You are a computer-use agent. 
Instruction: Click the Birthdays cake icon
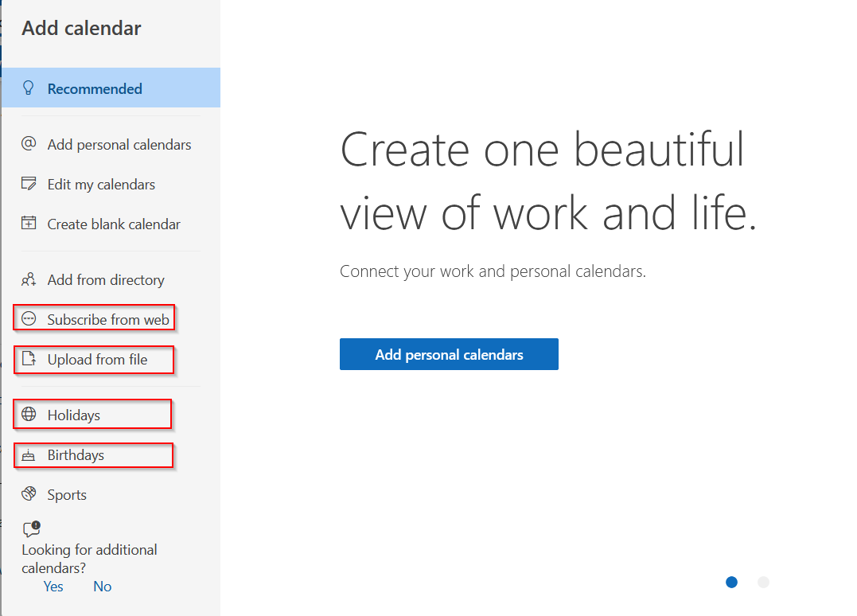(x=29, y=455)
